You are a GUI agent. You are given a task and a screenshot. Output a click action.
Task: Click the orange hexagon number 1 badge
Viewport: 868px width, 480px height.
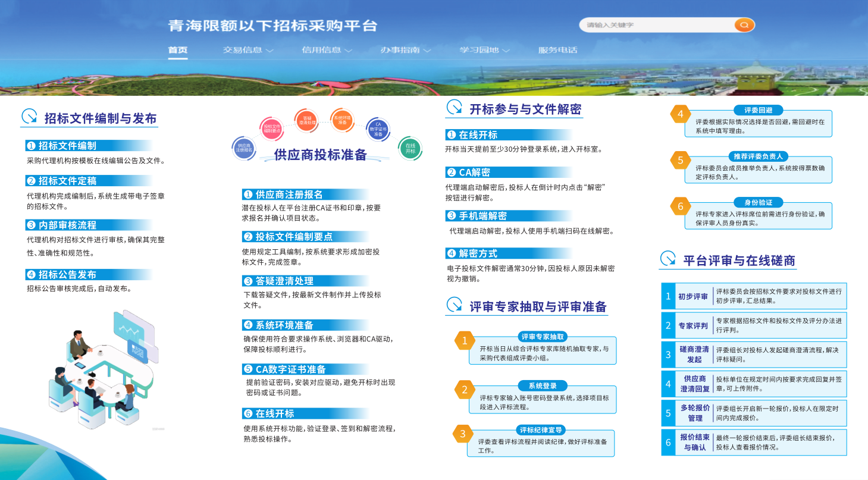(465, 341)
